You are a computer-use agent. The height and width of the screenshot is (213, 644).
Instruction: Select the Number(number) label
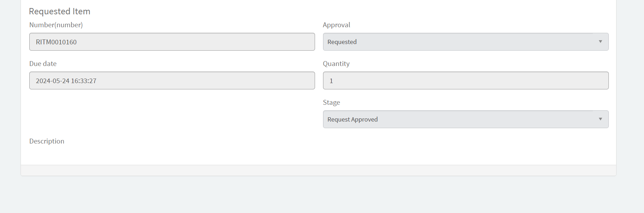[56, 25]
